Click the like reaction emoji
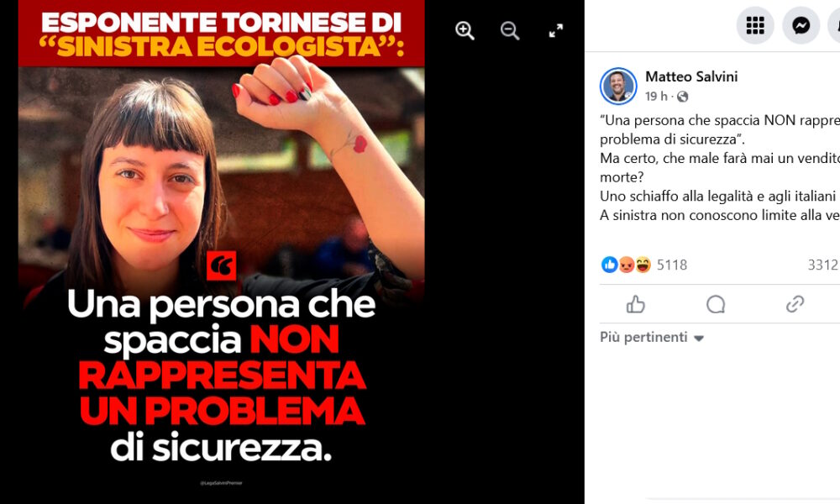 pos(609,265)
